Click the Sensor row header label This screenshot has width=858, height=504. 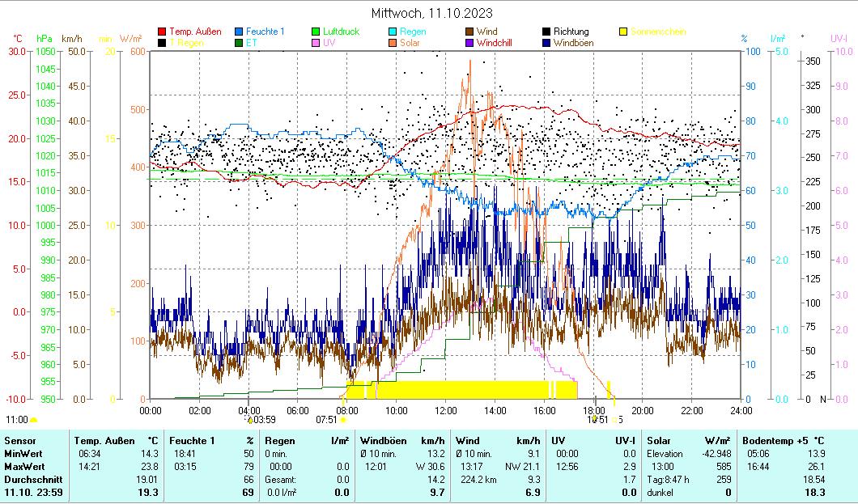(20, 440)
